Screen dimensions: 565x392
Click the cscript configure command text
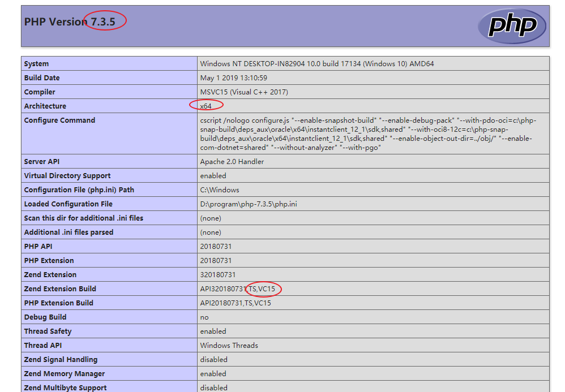tap(368, 134)
